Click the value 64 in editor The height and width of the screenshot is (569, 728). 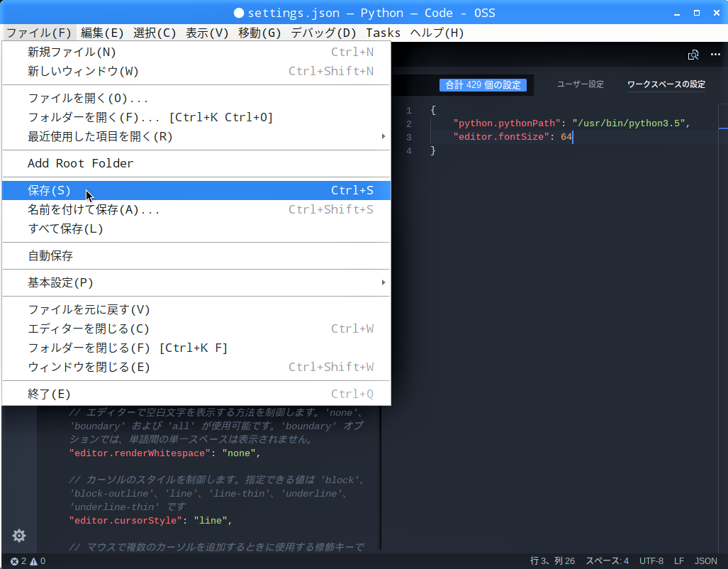click(x=566, y=137)
